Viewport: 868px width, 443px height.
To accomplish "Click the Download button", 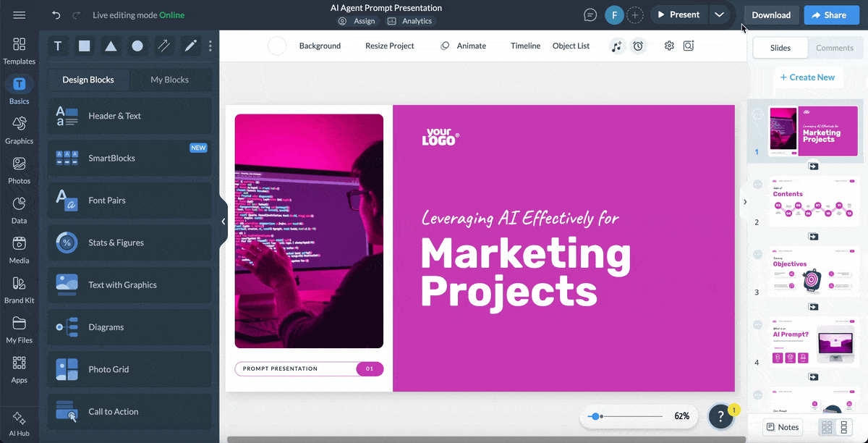I will coord(771,14).
